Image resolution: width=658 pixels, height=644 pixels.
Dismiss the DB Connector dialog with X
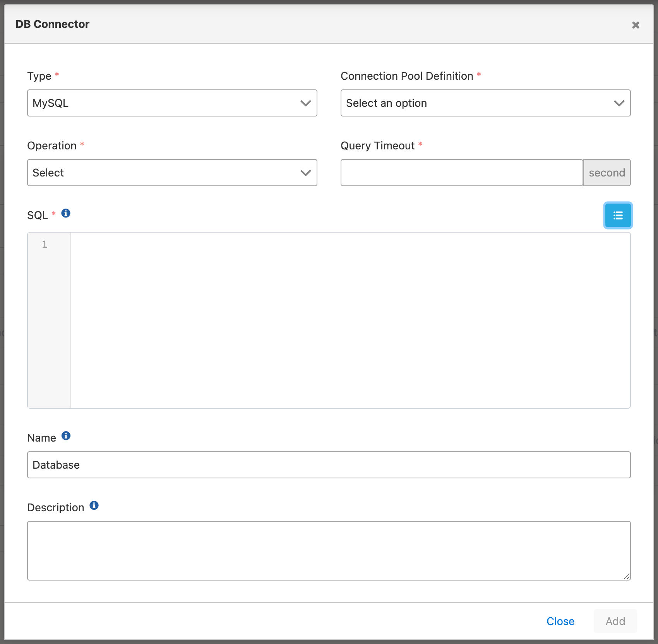(x=636, y=25)
